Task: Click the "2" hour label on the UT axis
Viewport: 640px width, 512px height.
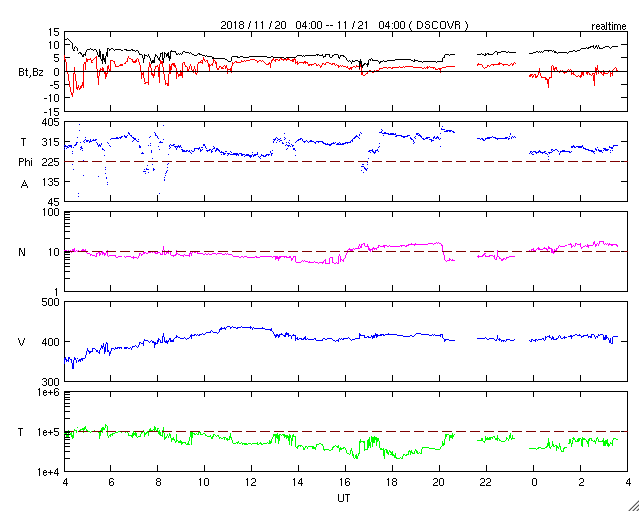Action: [x=580, y=482]
